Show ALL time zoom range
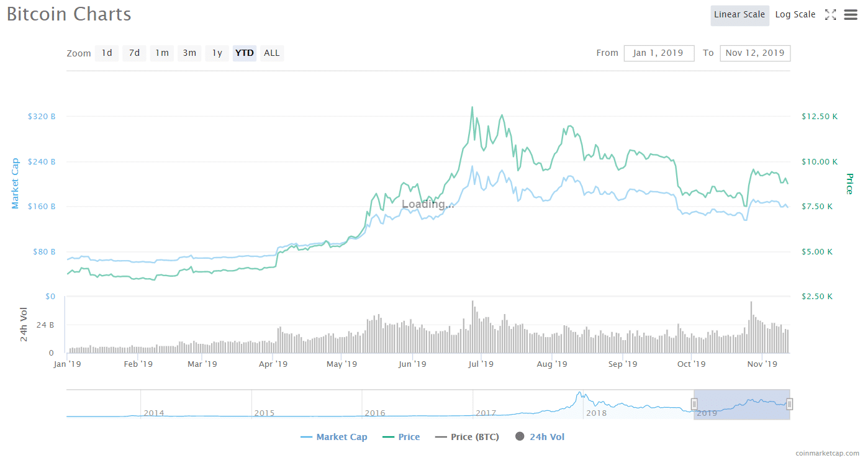The width and height of the screenshot is (868, 463). [x=272, y=53]
